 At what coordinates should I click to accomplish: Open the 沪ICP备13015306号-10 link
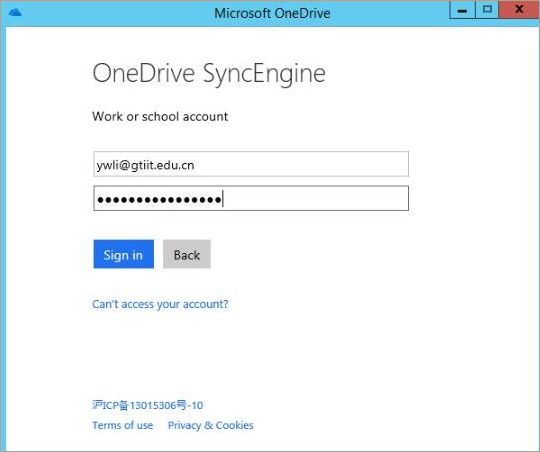click(147, 405)
